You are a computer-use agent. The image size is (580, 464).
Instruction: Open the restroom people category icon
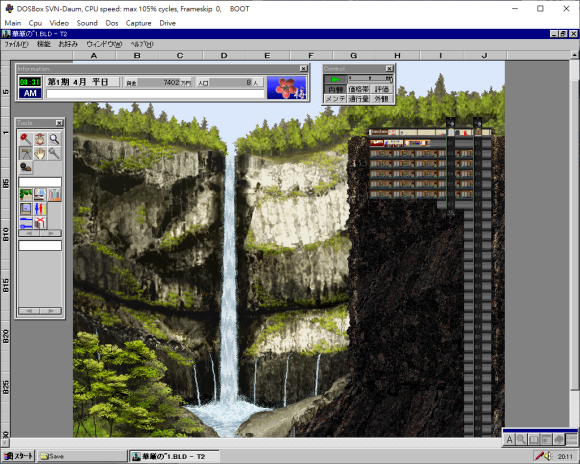pos(40,209)
